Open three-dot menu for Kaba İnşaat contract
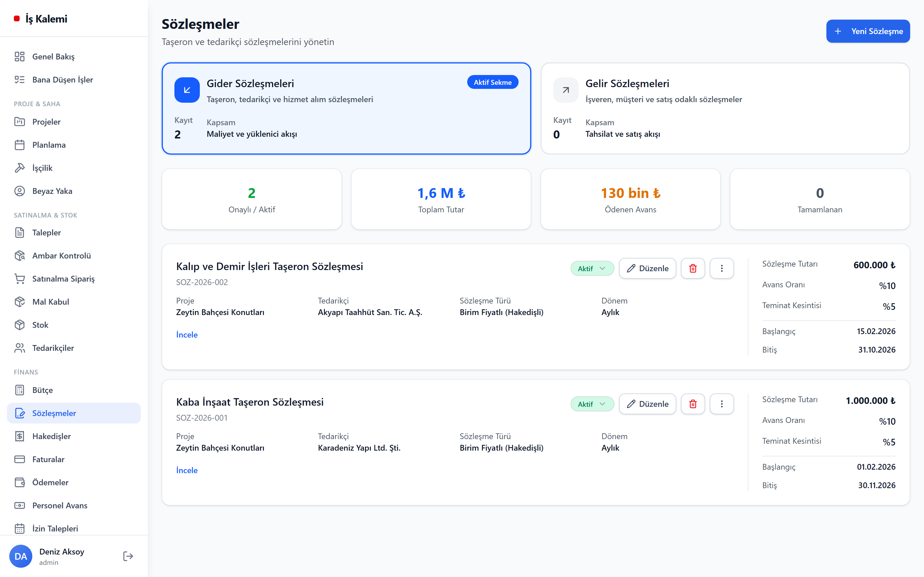The width and height of the screenshot is (924, 577). [x=721, y=404]
